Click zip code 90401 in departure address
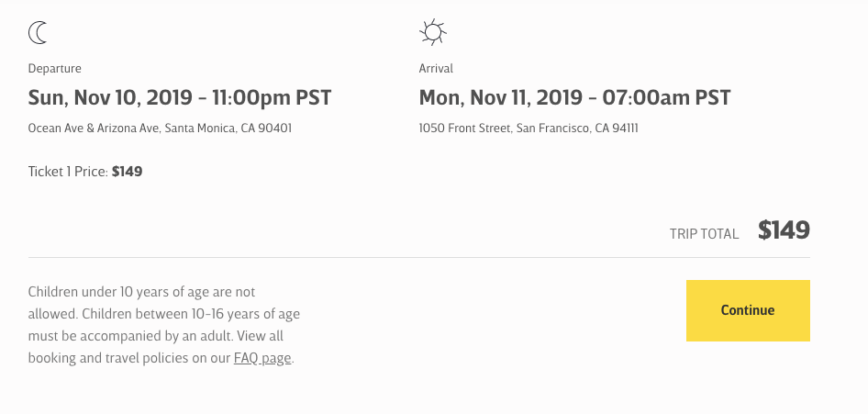Viewport: 868px width, 414px height. [x=274, y=129]
